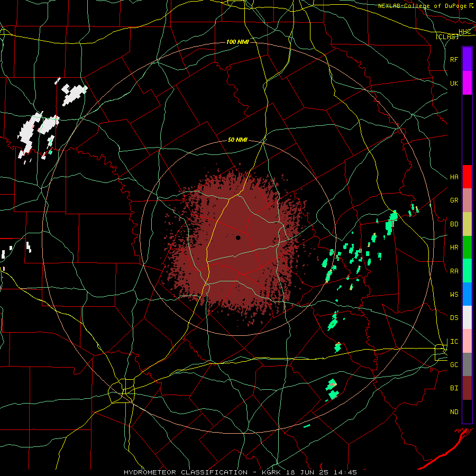Click the ND black legend color swatch
Viewport: 476px width, 476px height.
tap(467, 411)
